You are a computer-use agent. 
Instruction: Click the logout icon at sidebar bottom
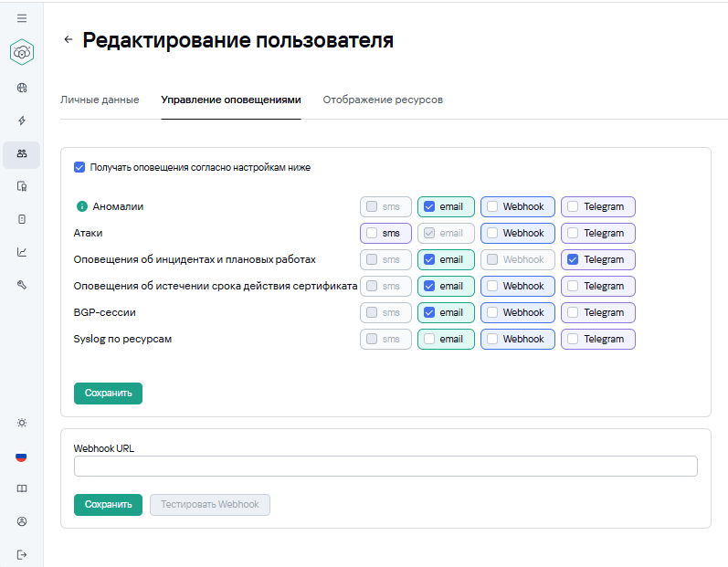[22, 554]
